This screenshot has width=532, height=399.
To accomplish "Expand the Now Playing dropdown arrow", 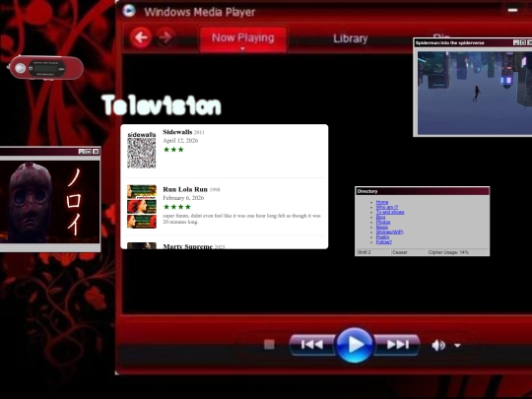I will tap(242, 49).
